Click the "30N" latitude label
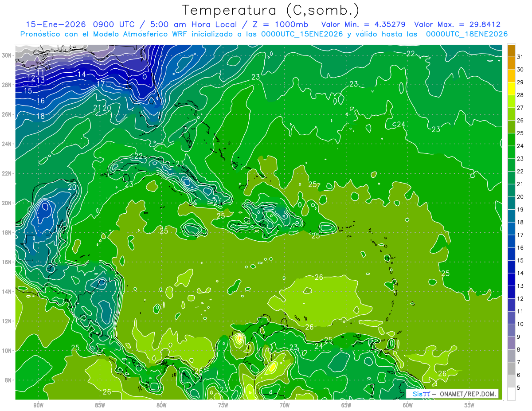532x411 pixels. [x=7, y=55]
